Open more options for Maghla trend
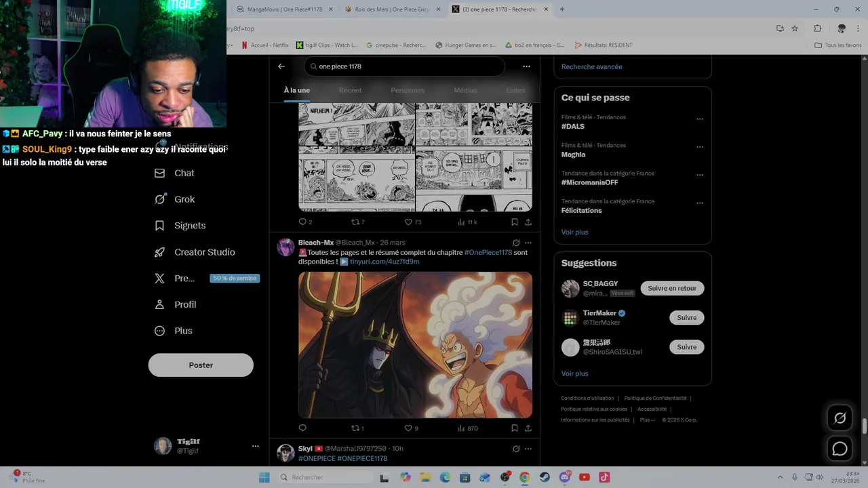Viewport: 868px width, 488px height. tap(700, 147)
